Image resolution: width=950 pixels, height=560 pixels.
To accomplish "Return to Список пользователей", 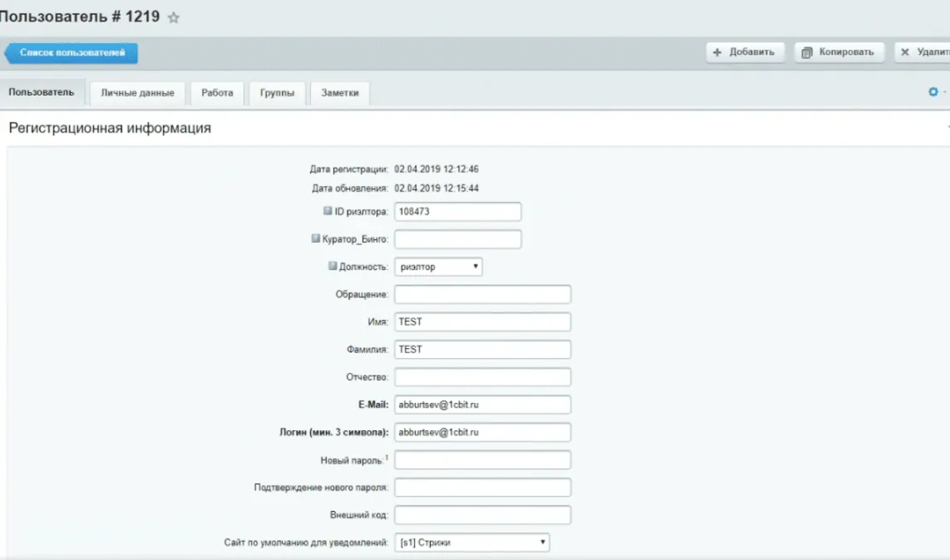I will coord(71,53).
